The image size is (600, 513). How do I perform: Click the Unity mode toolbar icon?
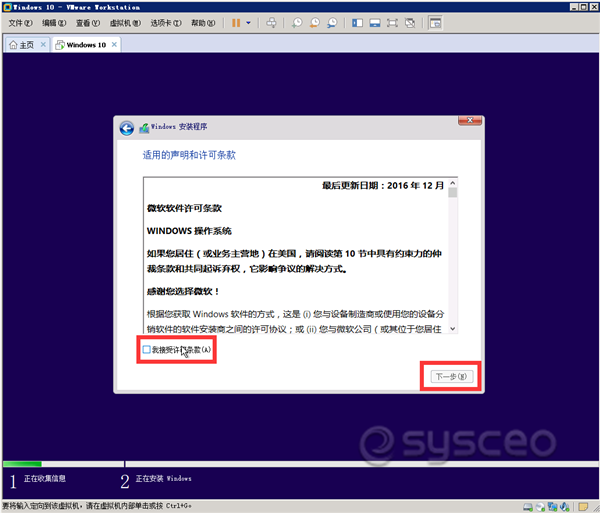tap(410, 23)
